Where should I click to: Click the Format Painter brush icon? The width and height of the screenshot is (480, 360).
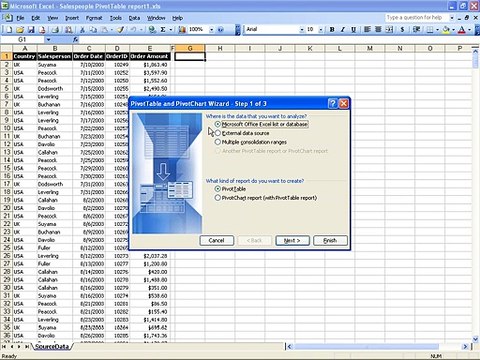click(x=120, y=30)
